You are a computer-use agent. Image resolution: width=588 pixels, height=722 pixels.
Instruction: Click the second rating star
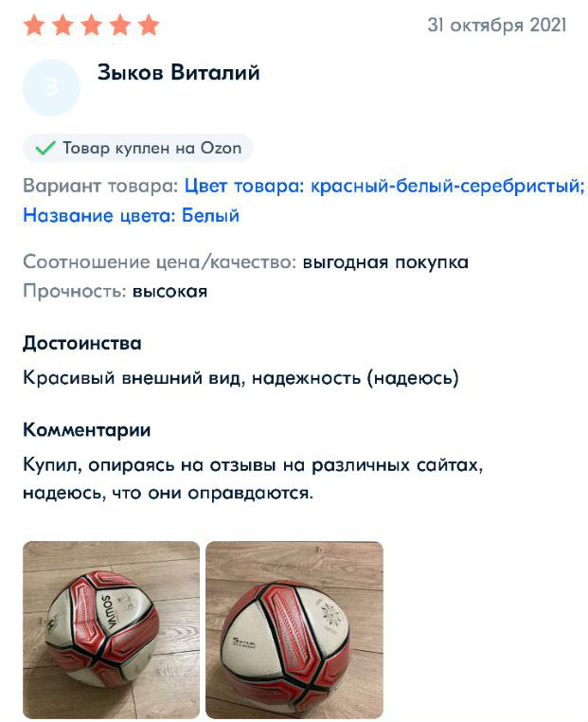63,26
